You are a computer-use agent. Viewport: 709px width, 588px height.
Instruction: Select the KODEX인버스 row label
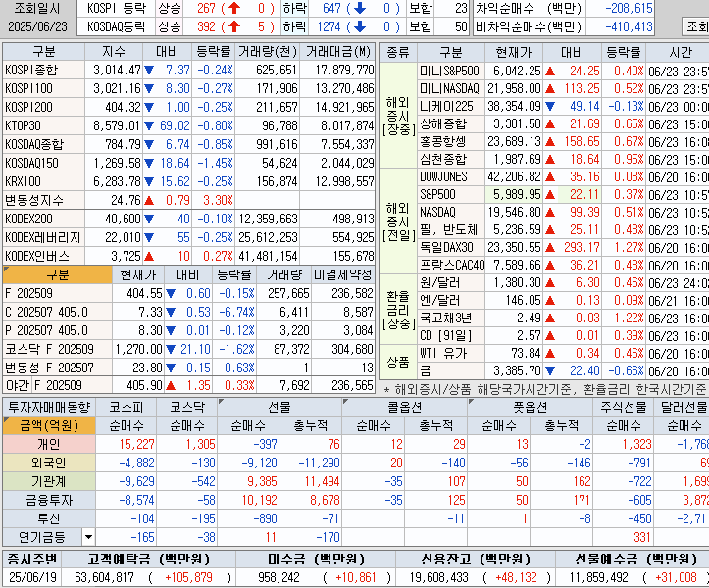pyautogui.click(x=43, y=256)
